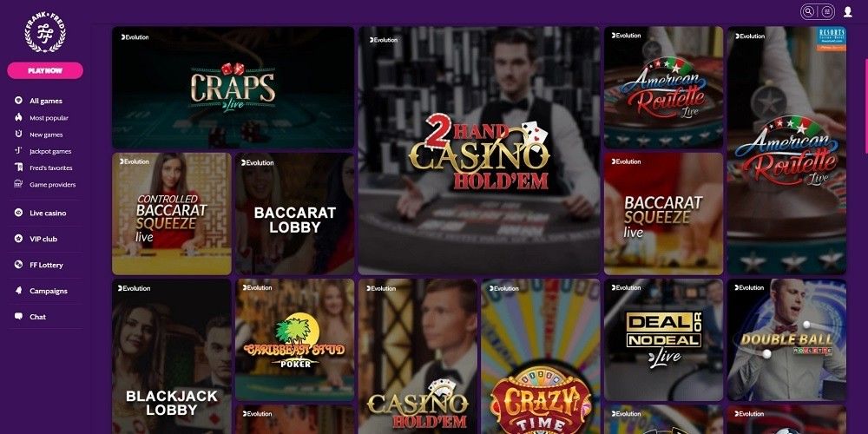
Task: Open Fred's favorites link
Action: [x=51, y=168]
